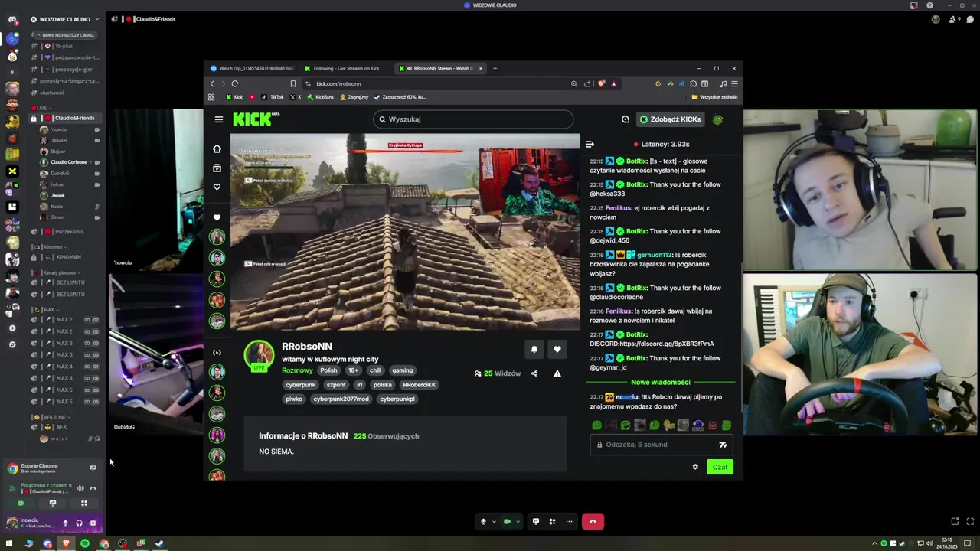Open Discord link in BotRix chat message
Viewport: 980px width, 551px height.
point(652,344)
